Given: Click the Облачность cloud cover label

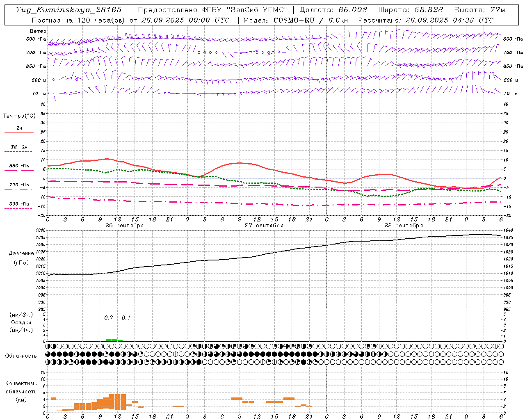Looking at the screenshot, I should pyautogui.click(x=21, y=356).
